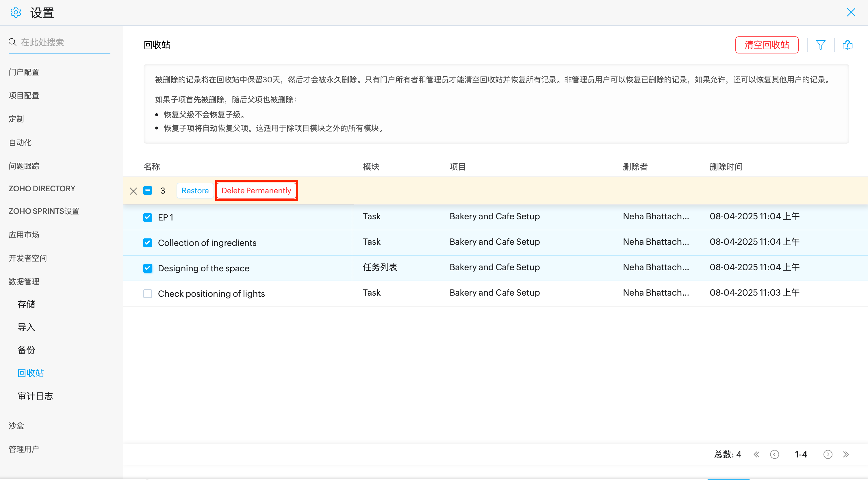
Task: Open the 备份 sidebar item
Action: (x=26, y=350)
